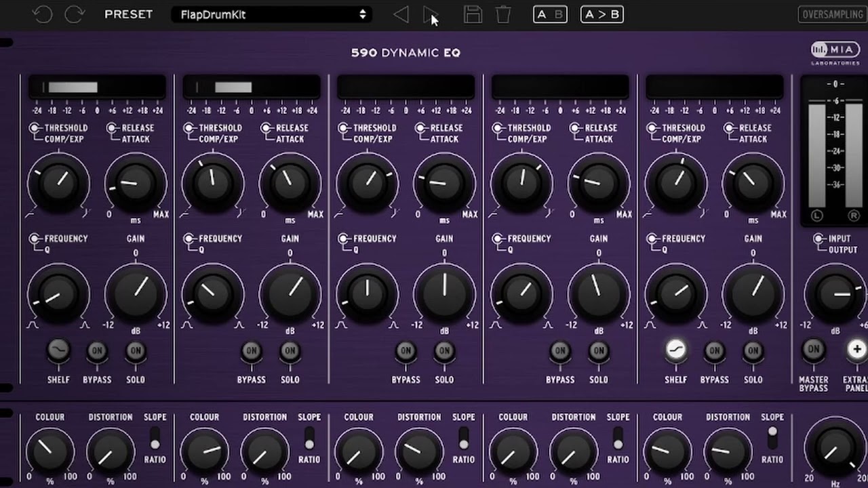Bypass band 2 with its ON button

click(252, 350)
